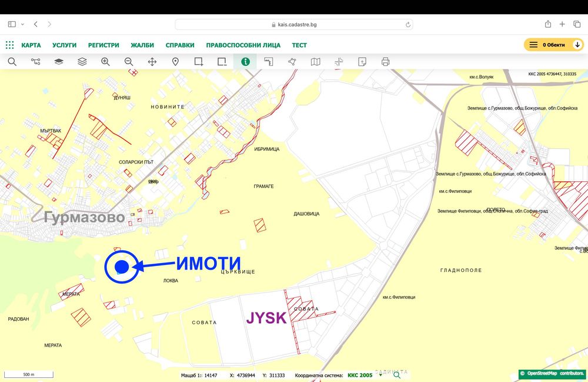Open the filled base layers icon
588x382 pixels.
pyautogui.click(x=59, y=62)
